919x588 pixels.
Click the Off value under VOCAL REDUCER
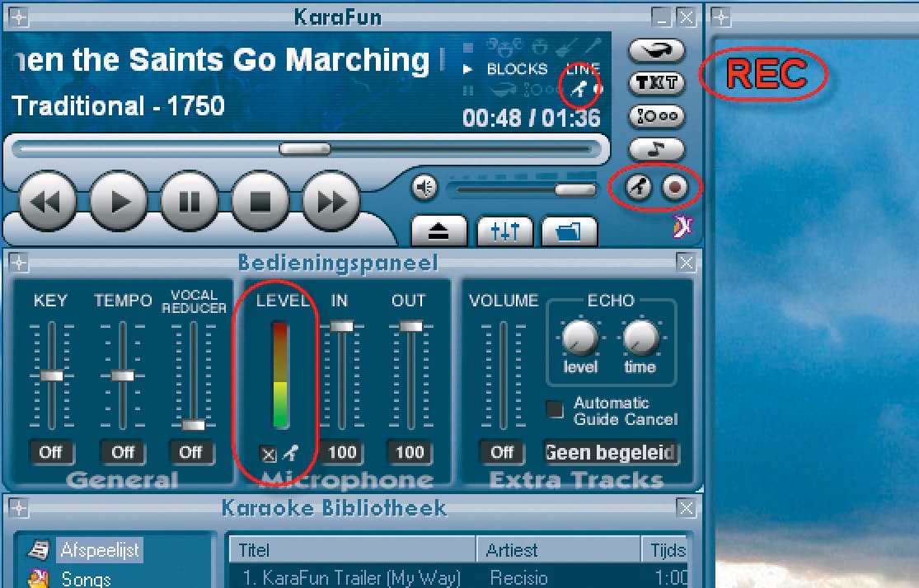point(190,452)
